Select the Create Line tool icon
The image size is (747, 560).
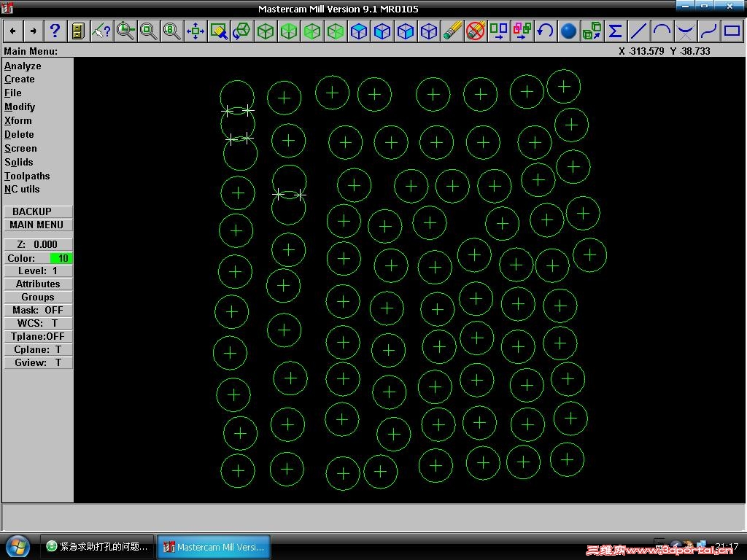tap(638, 31)
